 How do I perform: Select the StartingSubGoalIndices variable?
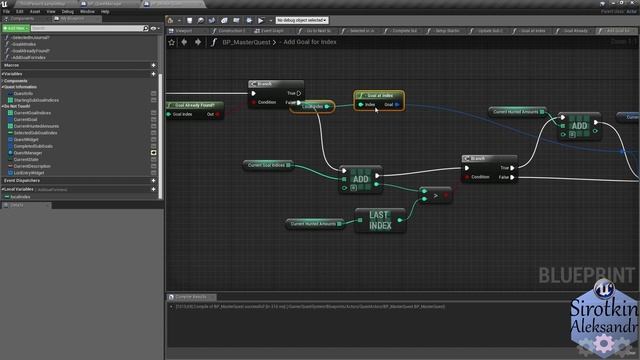[36, 100]
